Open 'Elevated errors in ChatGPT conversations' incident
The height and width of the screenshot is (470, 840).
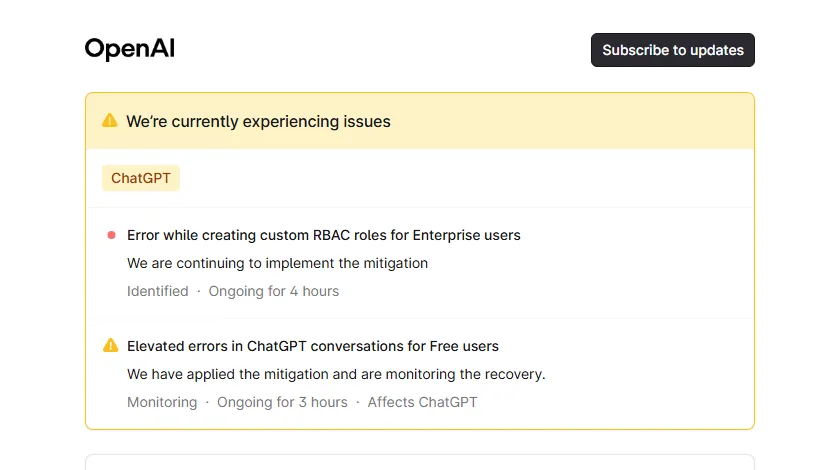313,346
